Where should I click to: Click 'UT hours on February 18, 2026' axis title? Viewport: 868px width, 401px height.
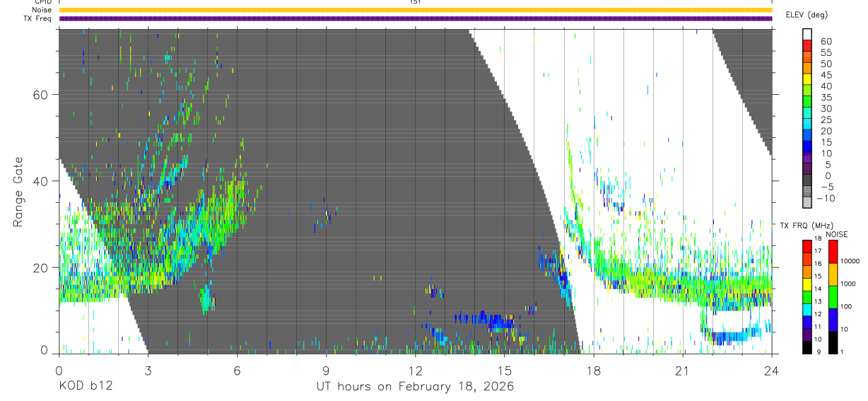tap(415, 387)
